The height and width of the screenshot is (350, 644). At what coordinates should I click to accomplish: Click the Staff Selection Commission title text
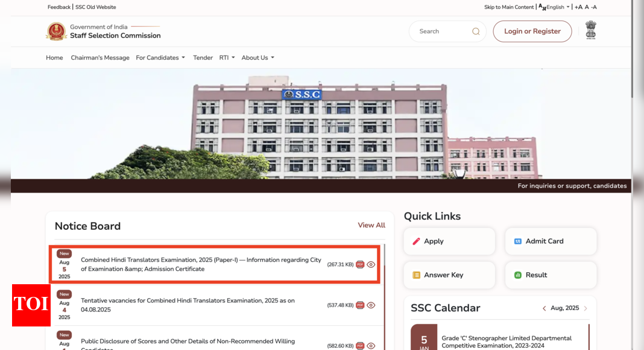(x=115, y=36)
